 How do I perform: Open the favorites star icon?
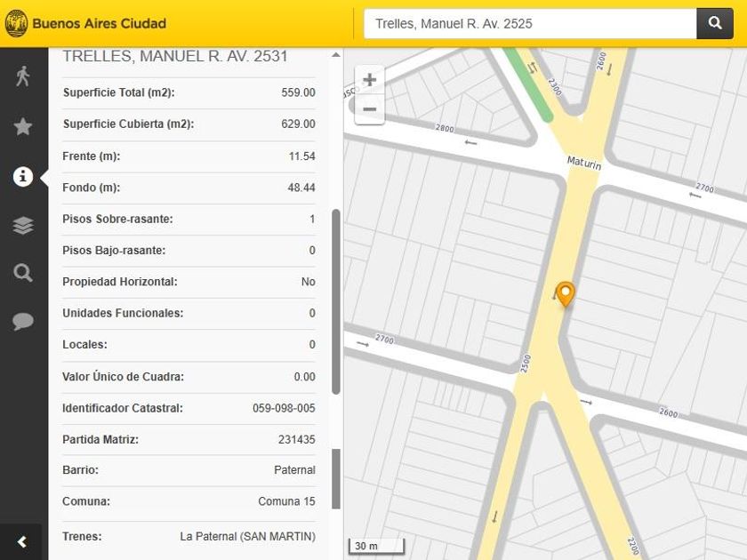coord(22,126)
